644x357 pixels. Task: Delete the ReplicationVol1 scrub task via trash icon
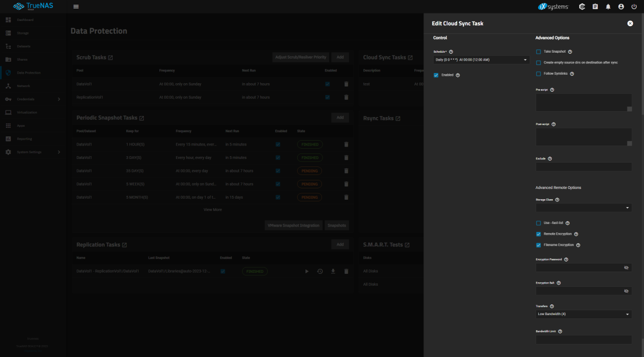coord(346,97)
